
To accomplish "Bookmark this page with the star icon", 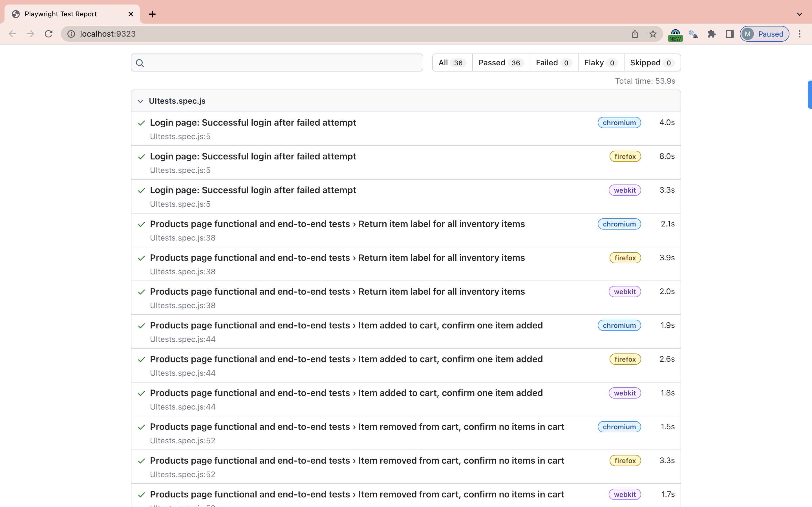I will (x=653, y=34).
